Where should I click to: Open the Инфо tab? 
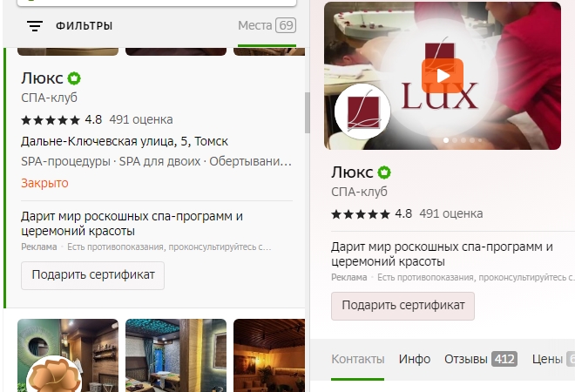tap(415, 359)
